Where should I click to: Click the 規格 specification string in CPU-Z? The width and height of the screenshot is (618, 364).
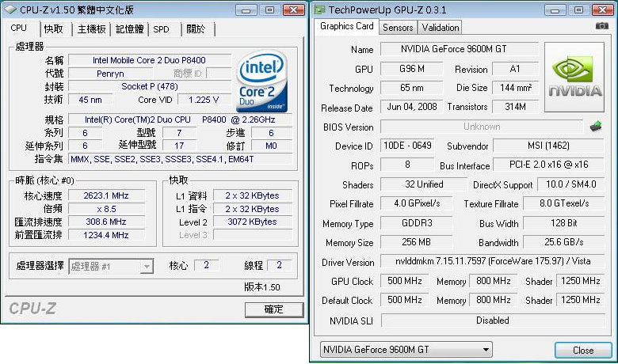coord(180,119)
